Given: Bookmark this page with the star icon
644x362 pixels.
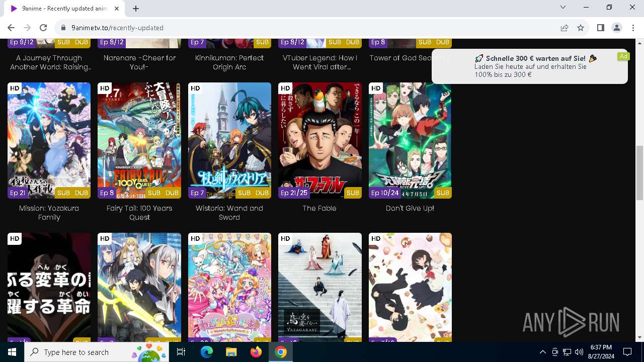Looking at the screenshot, I should click(581, 28).
